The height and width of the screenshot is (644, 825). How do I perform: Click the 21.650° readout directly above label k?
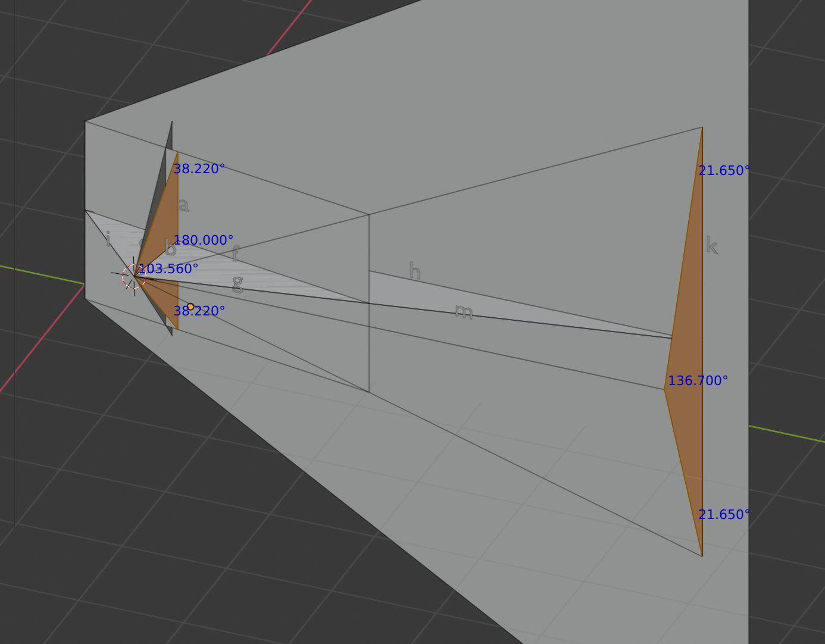coord(724,171)
